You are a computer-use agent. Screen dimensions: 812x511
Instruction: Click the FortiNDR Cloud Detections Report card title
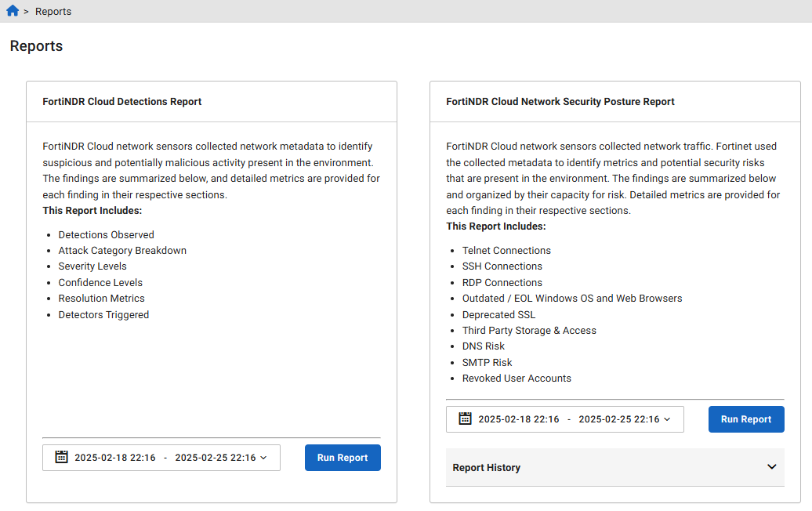[x=121, y=101]
